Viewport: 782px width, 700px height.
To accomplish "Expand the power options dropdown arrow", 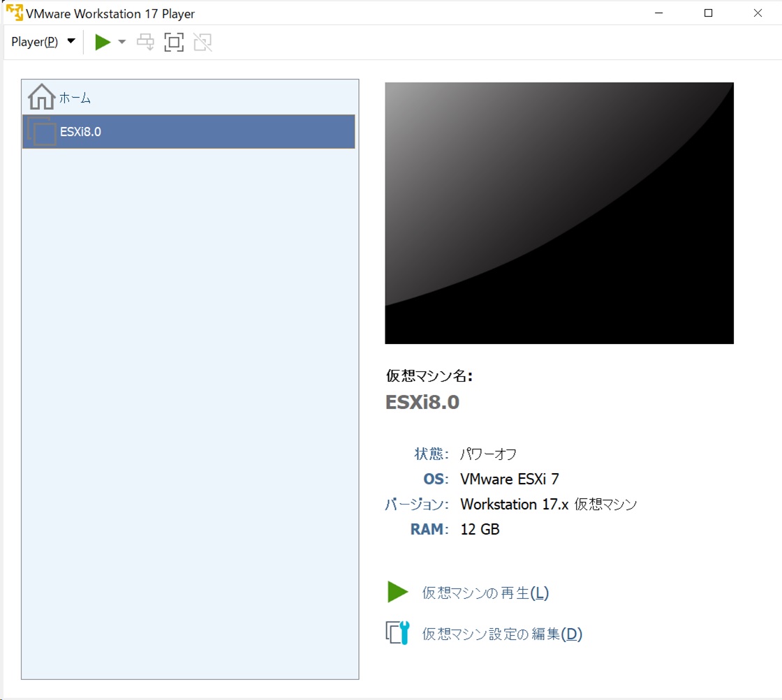I will [x=121, y=42].
